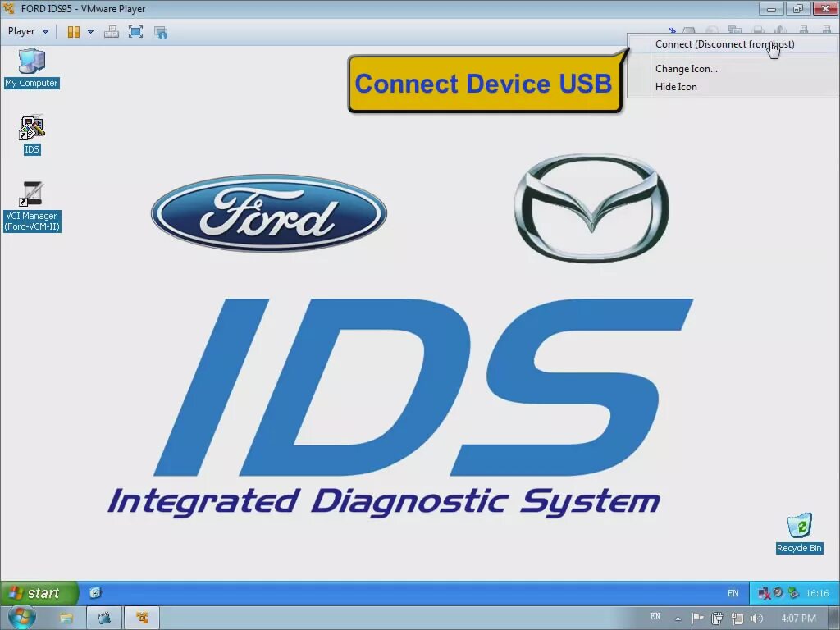Click Send Ctrl+Alt+Del toolbar icon
The image size is (840, 630).
click(x=112, y=32)
